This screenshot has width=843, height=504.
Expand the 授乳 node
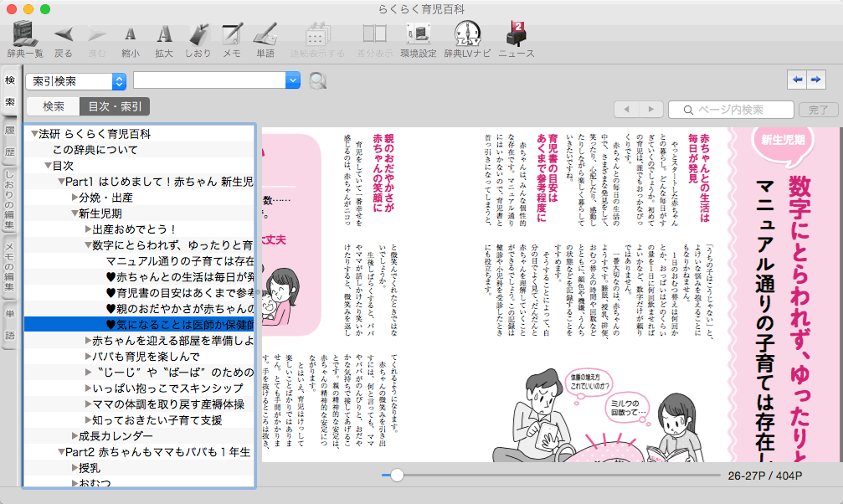(75, 468)
